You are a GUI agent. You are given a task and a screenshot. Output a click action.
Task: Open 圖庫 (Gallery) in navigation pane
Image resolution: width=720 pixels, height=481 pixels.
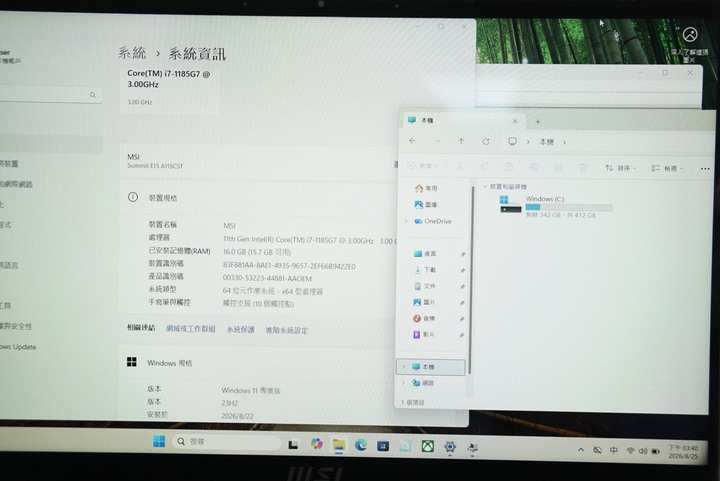[x=426, y=205]
